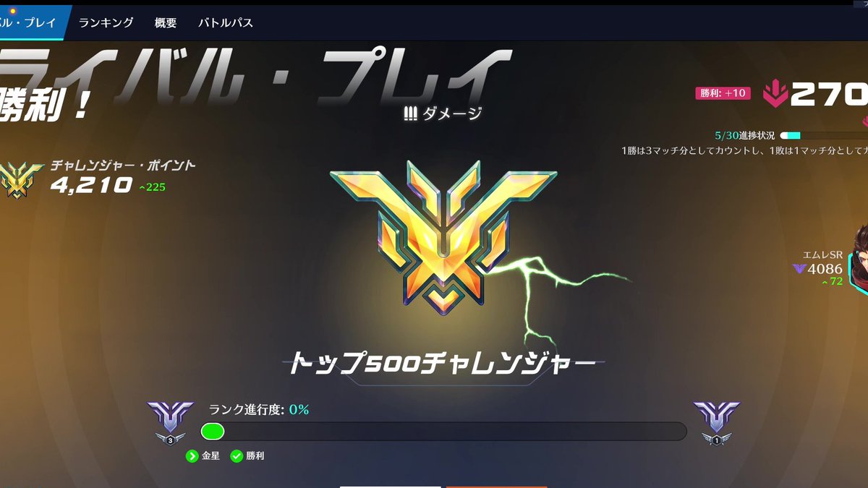Click the 4086 skill rating value

[825, 269]
